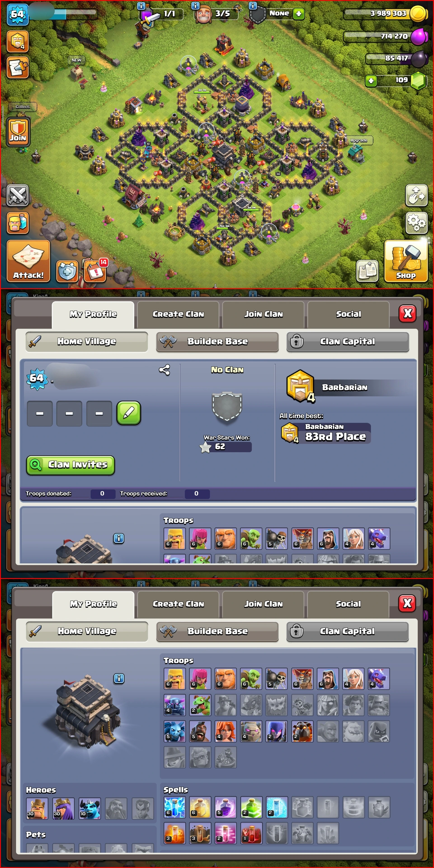
Task: Tap the Attack! map button
Action: pos(28,261)
